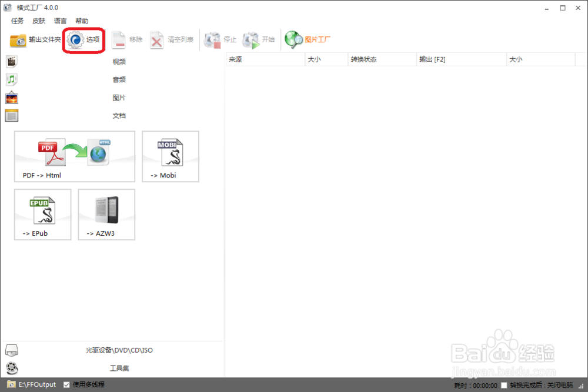Open the 语言 menu

pos(60,21)
